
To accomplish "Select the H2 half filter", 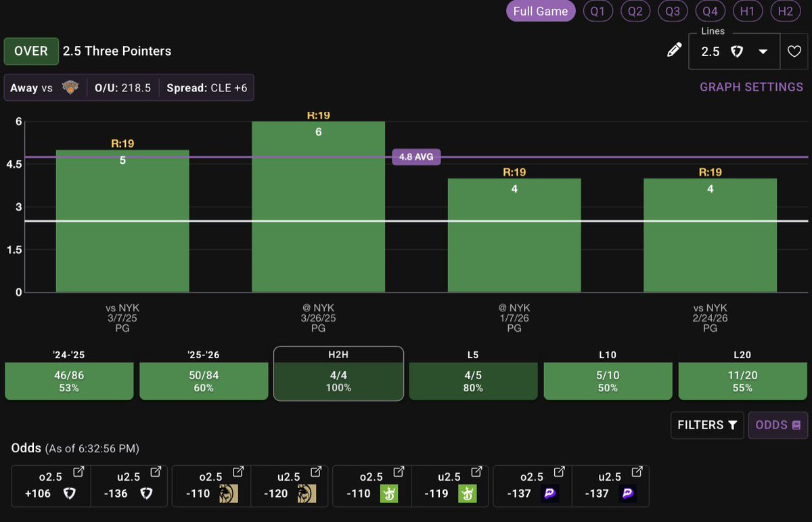I will point(785,11).
